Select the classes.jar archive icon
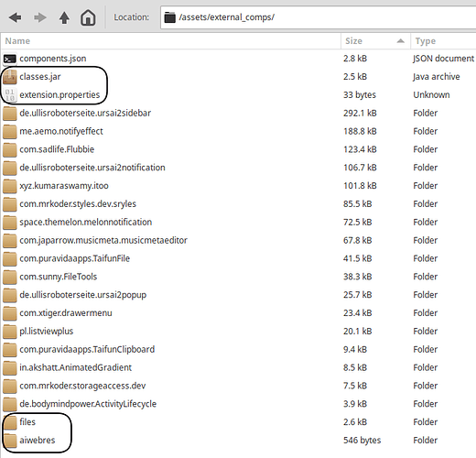The width and height of the screenshot is (476, 458). 10,77
